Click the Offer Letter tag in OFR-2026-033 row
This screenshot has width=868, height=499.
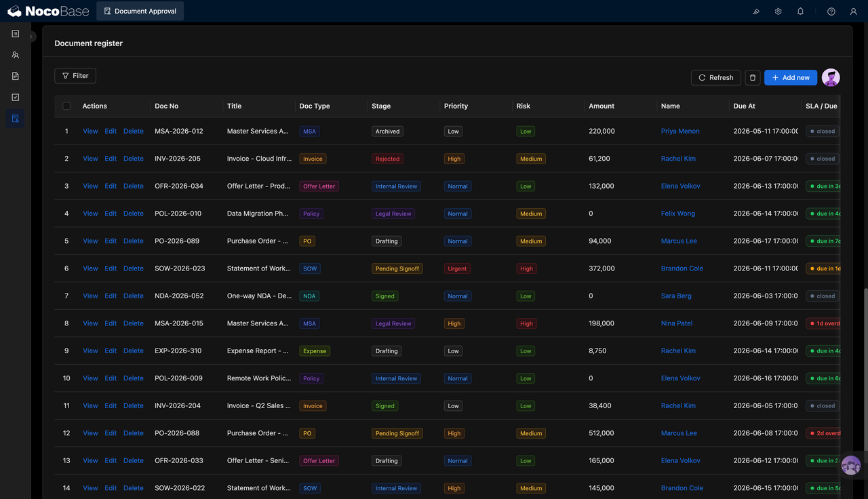(x=319, y=460)
